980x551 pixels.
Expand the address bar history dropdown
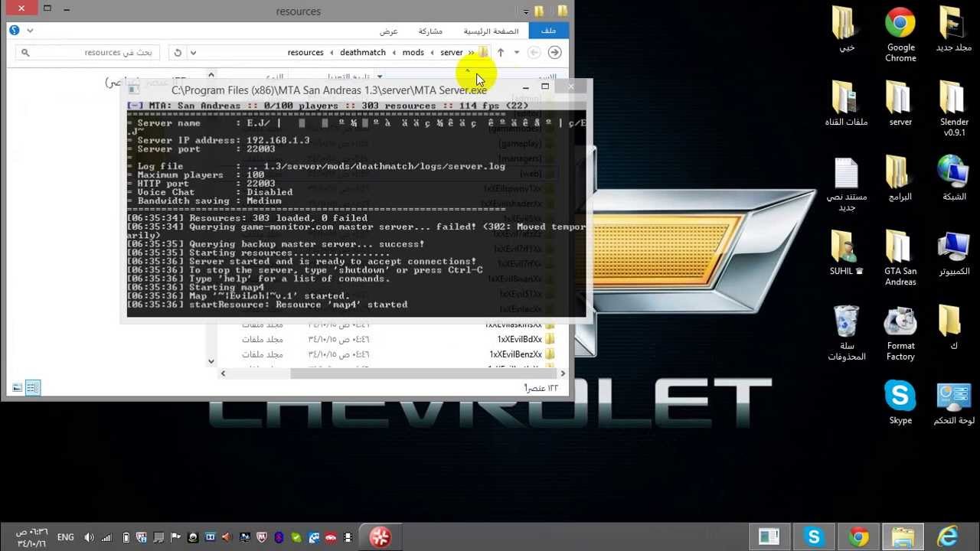193,53
